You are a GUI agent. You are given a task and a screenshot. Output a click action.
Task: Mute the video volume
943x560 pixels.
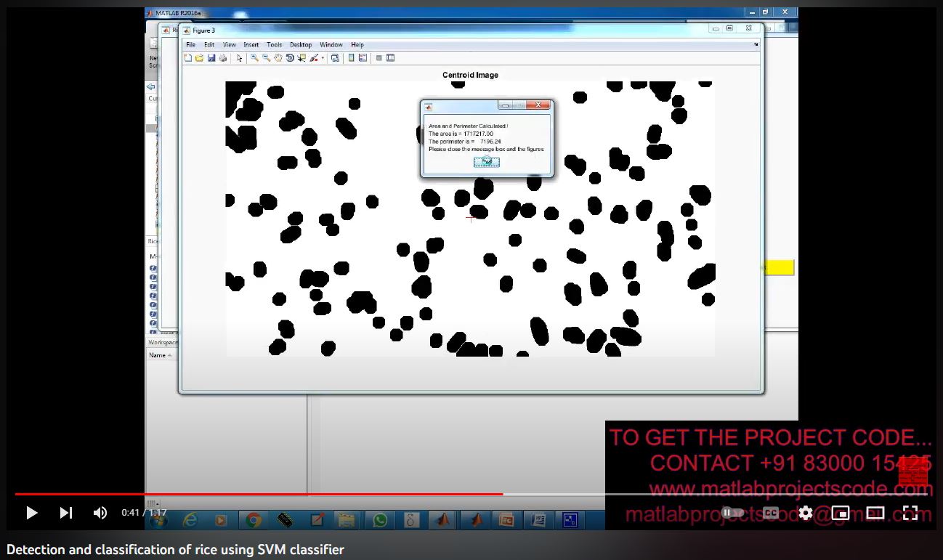(100, 513)
